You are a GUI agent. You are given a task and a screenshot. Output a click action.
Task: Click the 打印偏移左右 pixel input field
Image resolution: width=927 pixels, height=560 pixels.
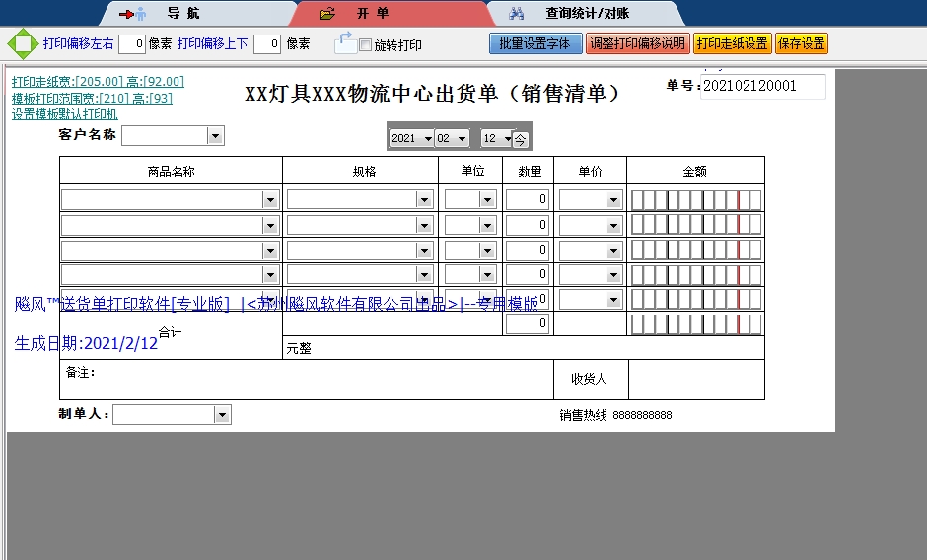tap(132, 43)
